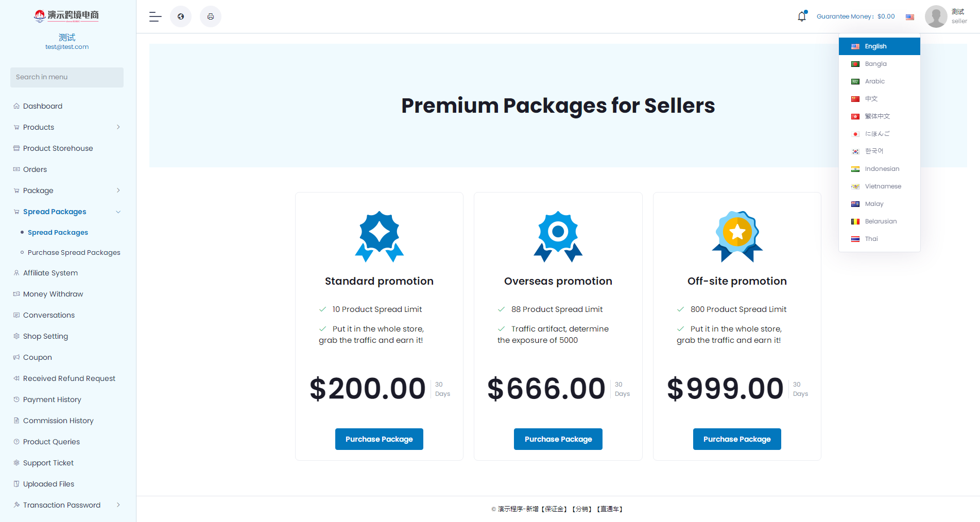Screen dimensions: 980x522
Task: Purchase the Overseas promotion package
Action: tap(558, 439)
